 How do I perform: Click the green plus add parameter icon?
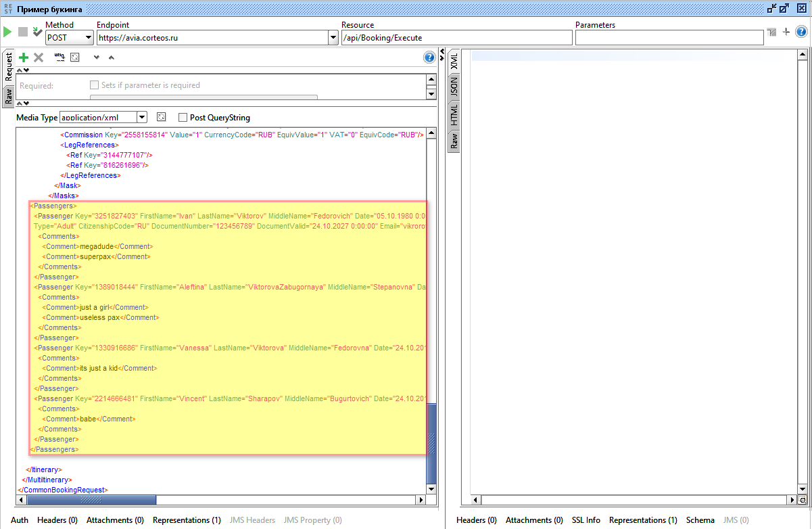click(24, 57)
